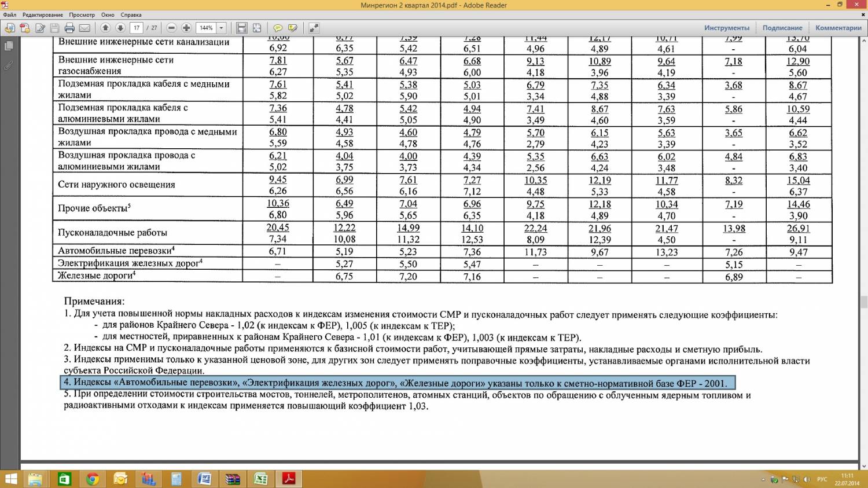The width and height of the screenshot is (868, 488).
Task: Add a sticky note comment
Action: [x=278, y=28]
